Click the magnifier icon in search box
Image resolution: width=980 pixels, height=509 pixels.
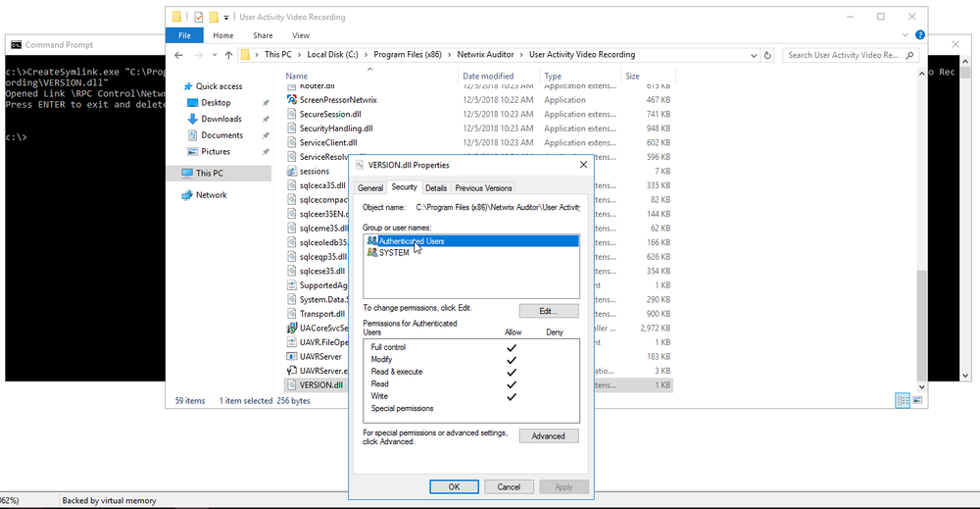click(x=910, y=55)
